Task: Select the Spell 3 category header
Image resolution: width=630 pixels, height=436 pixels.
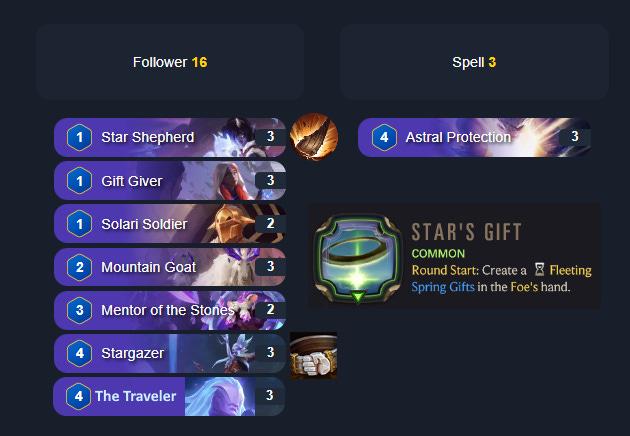Action: point(474,62)
